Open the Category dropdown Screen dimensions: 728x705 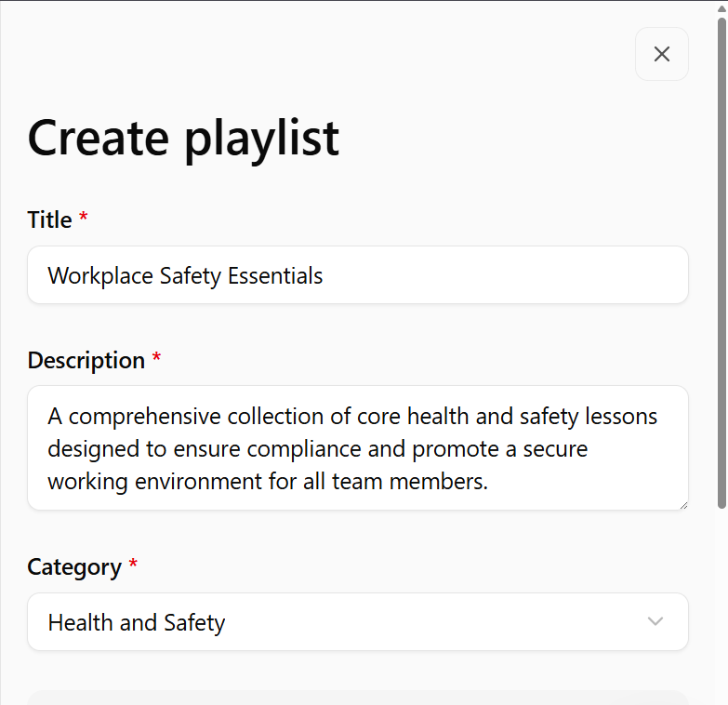(358, 622)
